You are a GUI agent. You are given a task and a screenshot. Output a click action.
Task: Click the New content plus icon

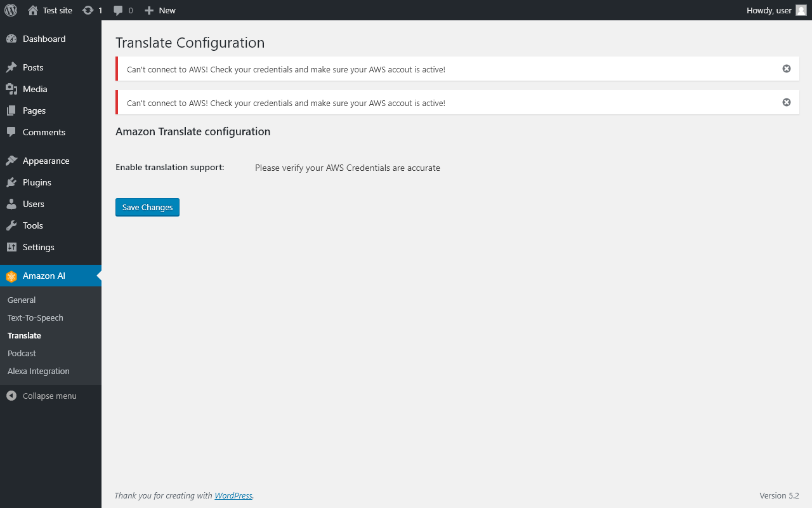point(149,10)
